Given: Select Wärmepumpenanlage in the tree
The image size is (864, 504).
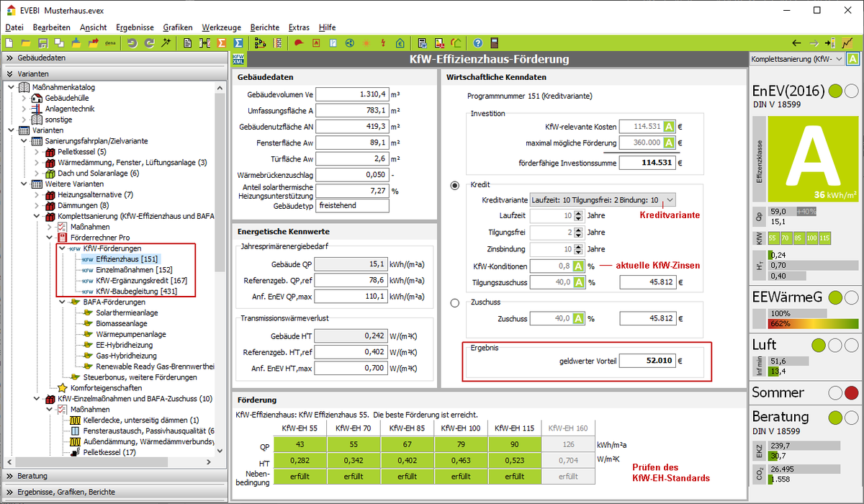Looking at the screenshot, I should [131, 334].
